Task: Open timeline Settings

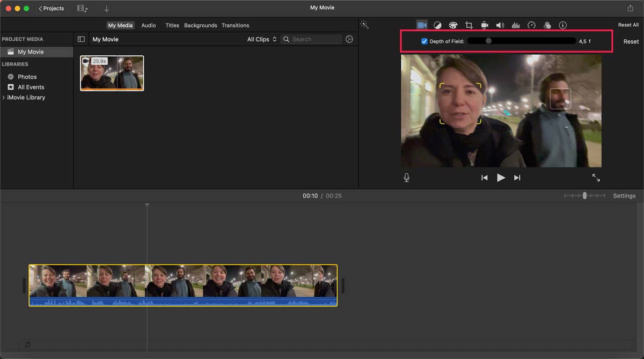Action: [624, 196]
